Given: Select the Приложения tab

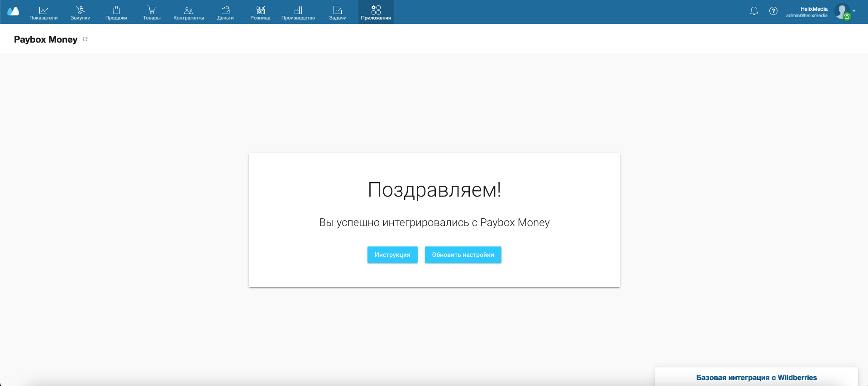Looking at the screenshot, I should point(376,12).
